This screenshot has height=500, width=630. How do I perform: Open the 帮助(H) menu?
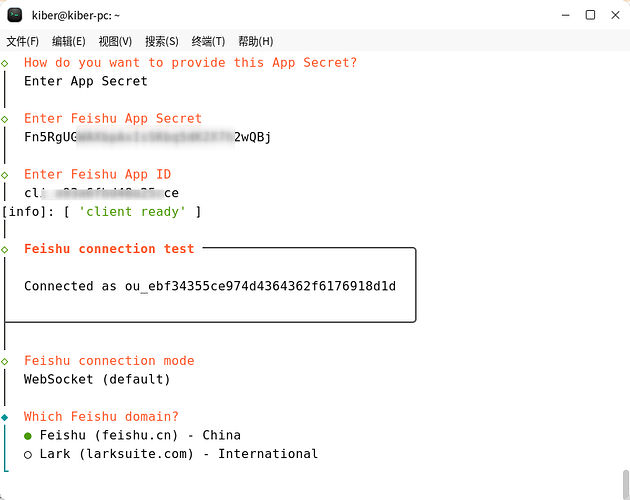coord(255,41)
